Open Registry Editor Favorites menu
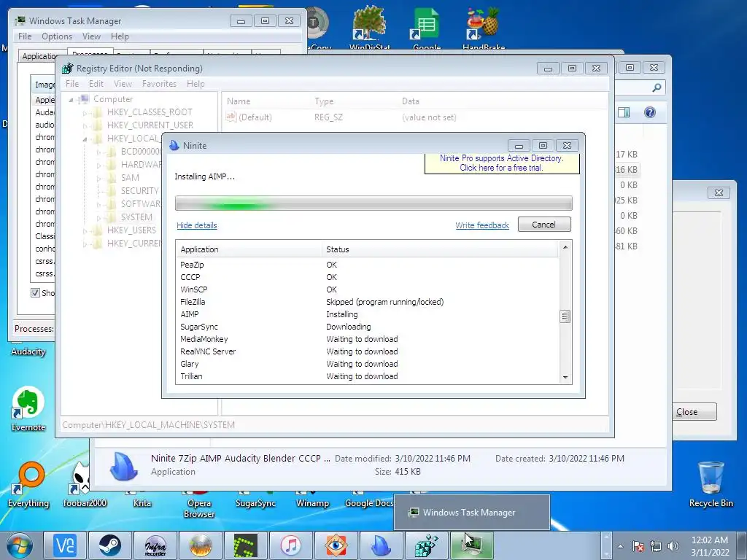The height and width of the screenshot is (560, 747). click(159, 84)
